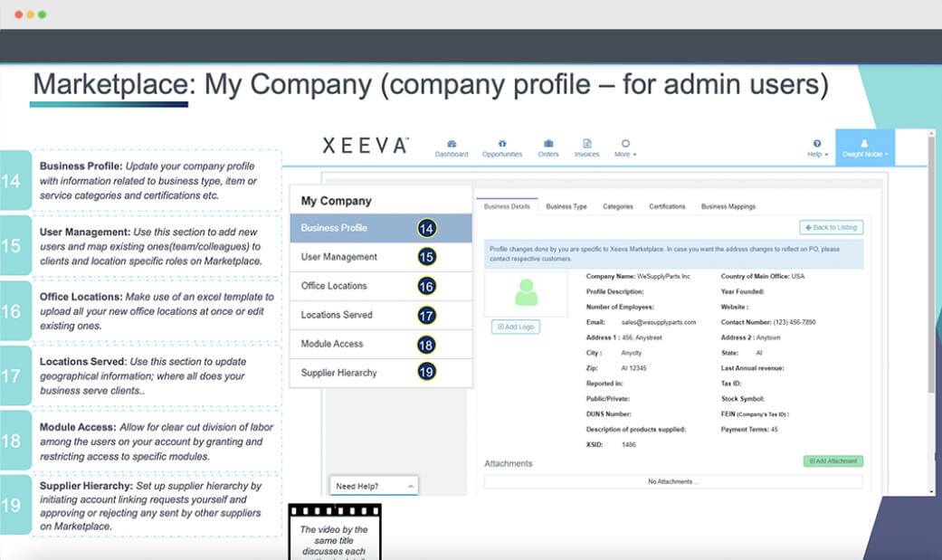
Task: Open Locations Served section
Action: [381, 315]
